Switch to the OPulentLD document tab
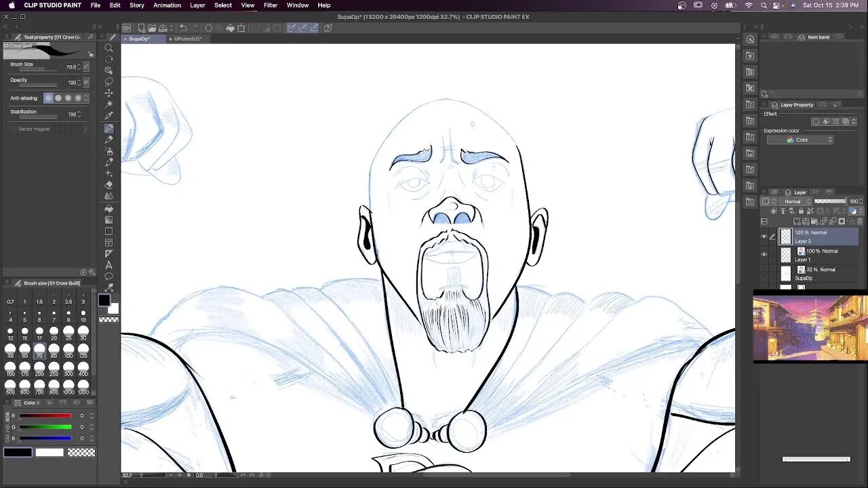This screenshot has height=488, width=868. (187, 39)
